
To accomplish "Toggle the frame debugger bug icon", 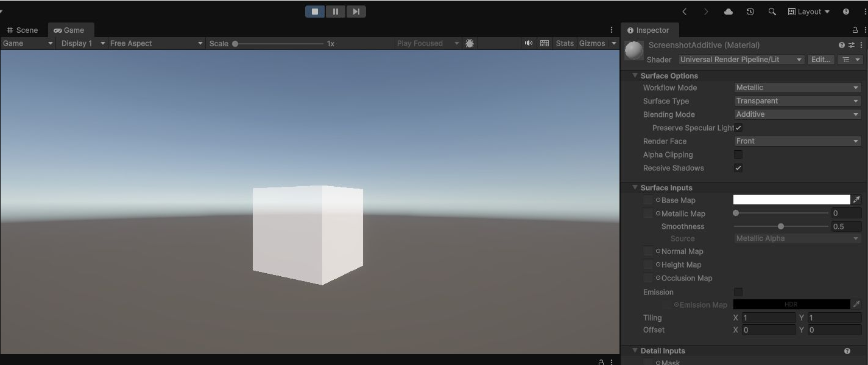I will pos(470,43).
